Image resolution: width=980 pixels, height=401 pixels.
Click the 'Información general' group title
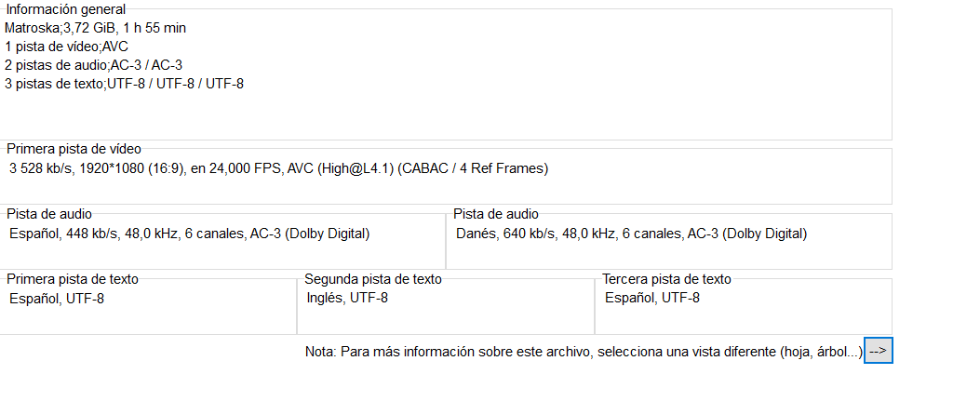66,9
